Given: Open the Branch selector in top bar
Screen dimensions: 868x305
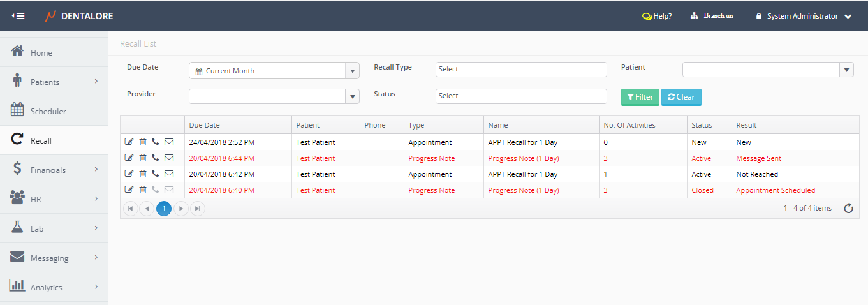Looking at the screenshot, I should coord(712,16).
